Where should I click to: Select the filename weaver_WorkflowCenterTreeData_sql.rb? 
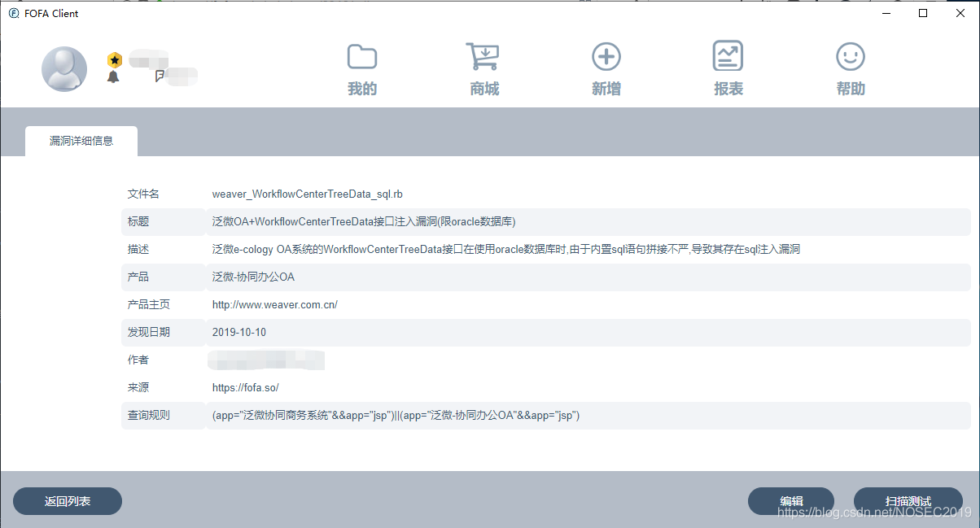pyautogui.click(x=306, y=194)
